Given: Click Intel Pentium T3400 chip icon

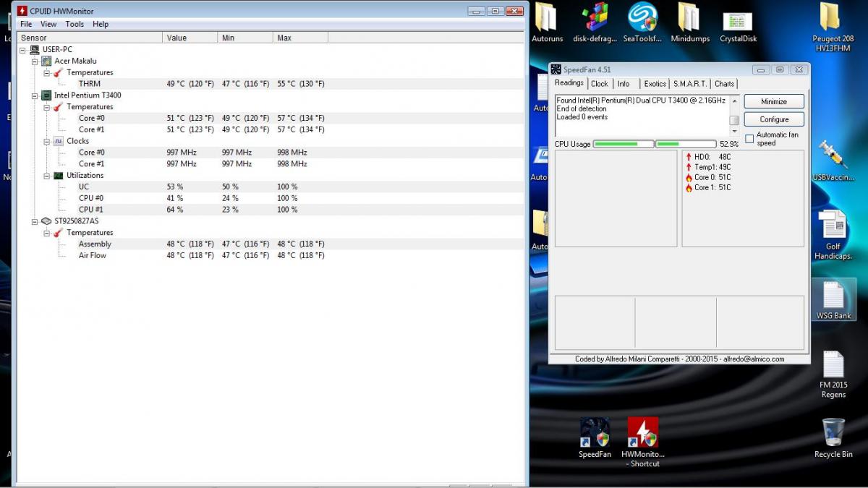Looking at the screenshot, I should click(x=46, y=95).
